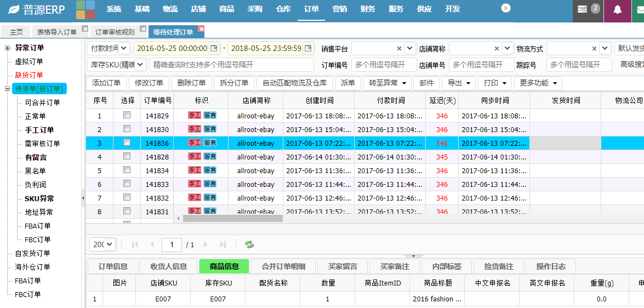Go to the previous page of results
The image size is (644, 308).
152,244
